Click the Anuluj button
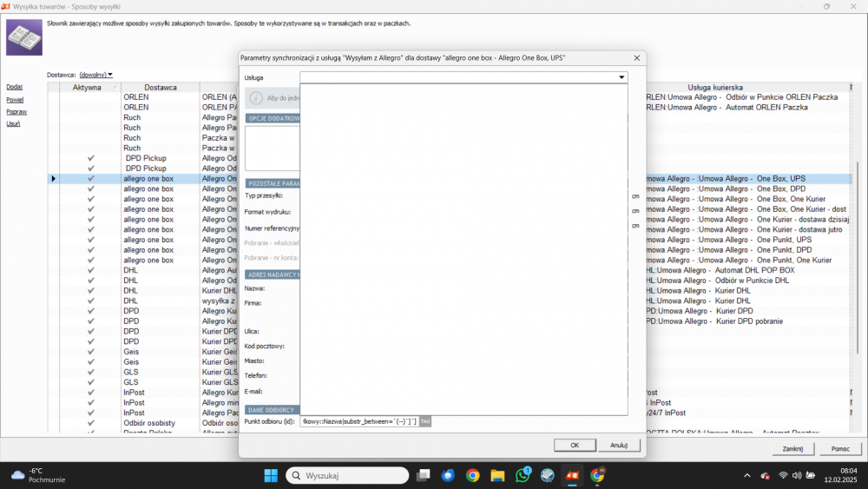The width and height of the screenshot is (868, 489). pyautogui.click(x=618, y=446)
